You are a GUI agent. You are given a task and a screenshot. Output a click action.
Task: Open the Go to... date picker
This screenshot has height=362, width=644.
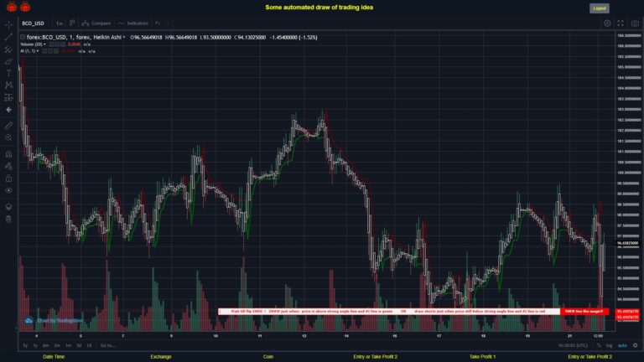click(107, 345)
